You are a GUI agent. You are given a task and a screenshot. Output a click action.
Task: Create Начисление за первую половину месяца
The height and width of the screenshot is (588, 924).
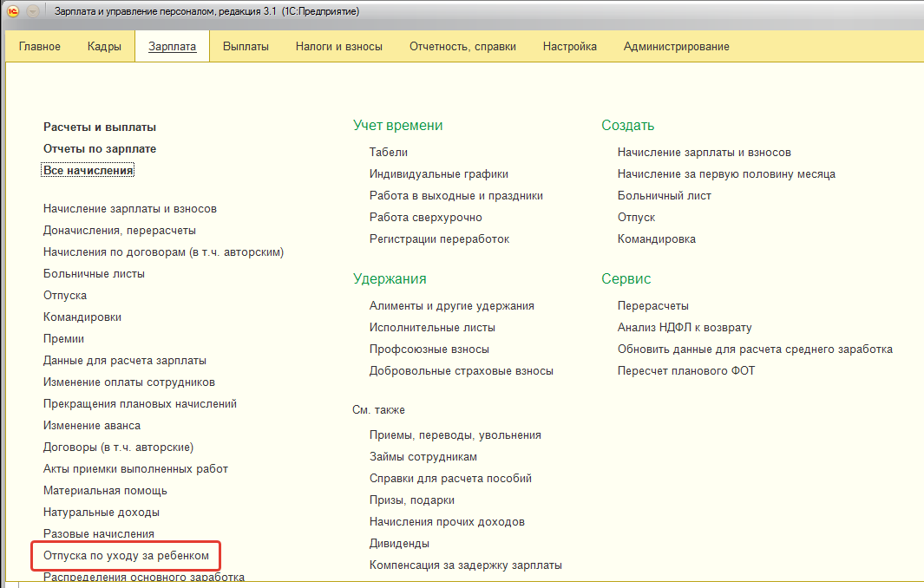coord(726,173)
